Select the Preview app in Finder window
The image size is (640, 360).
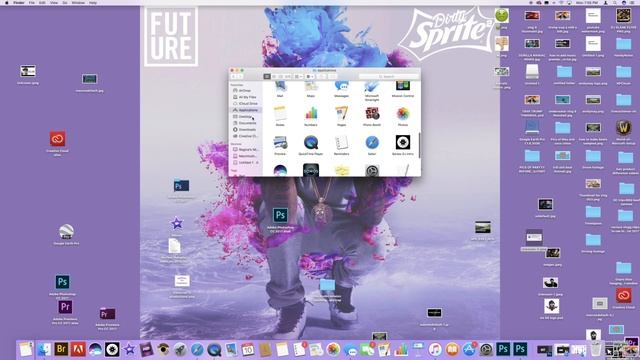pos(280,143)
